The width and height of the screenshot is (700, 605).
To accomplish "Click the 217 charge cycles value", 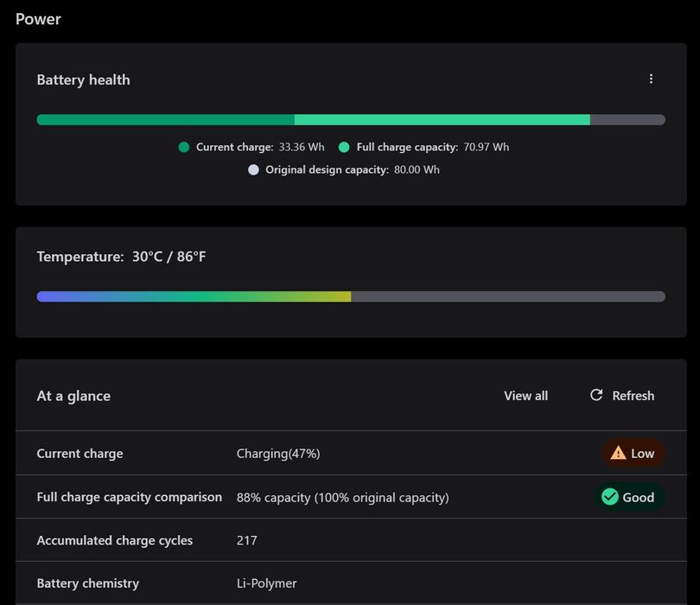I will (x=246, y=540).
